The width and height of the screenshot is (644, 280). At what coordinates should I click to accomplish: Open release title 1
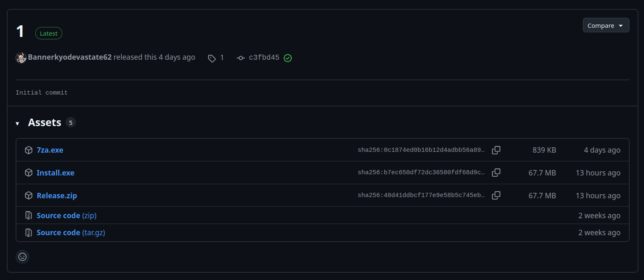point(20,32)
